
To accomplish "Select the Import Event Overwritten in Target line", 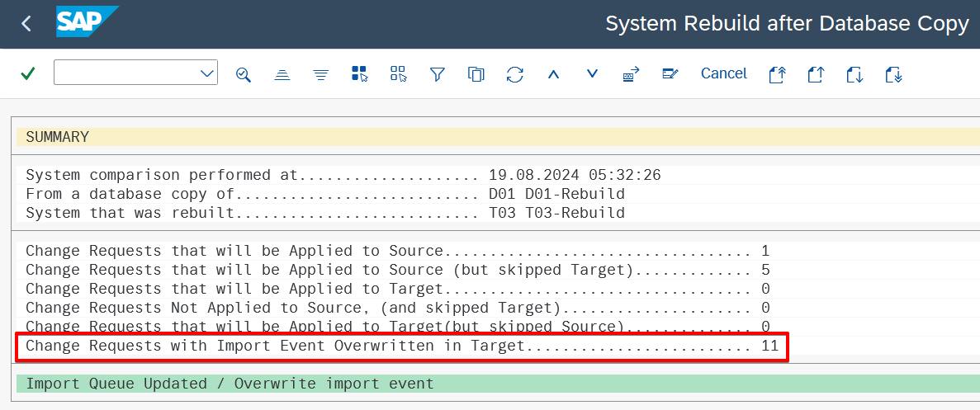I will coord(402,346).
